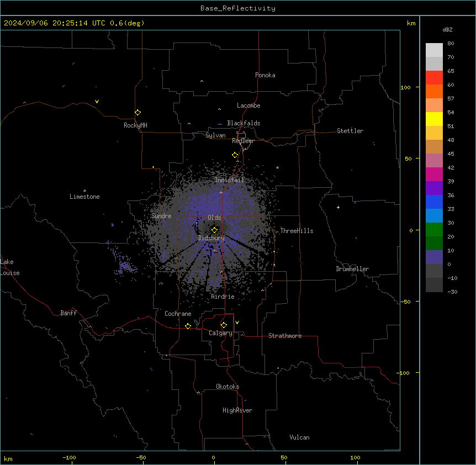Click the purple echo cluster southwest of Sundre
This screenshot has width=476, height=465.
[x=124, y=267]
